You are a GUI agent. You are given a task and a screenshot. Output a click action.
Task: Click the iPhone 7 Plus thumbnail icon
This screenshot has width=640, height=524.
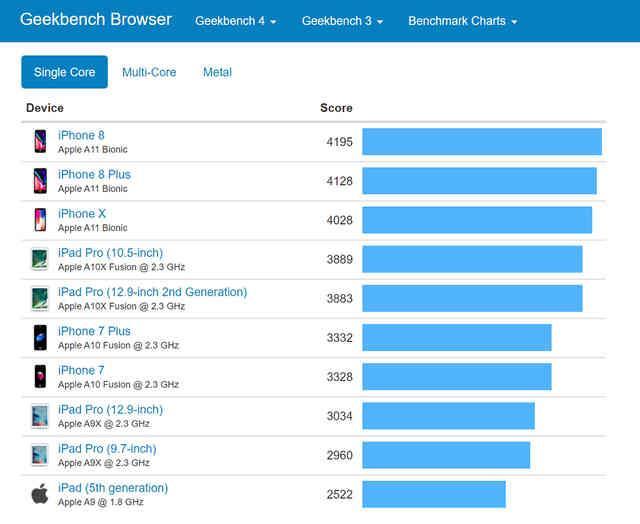[x=40, y=337]
